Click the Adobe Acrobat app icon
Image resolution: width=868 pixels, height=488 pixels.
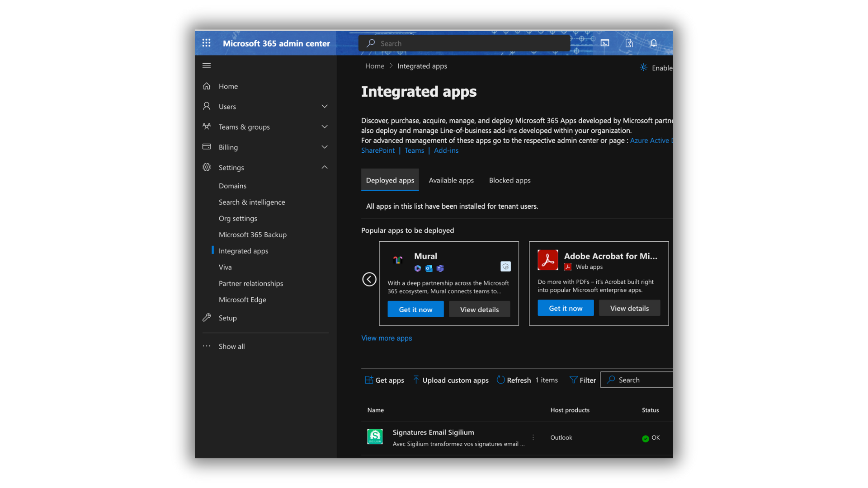point(547,260)
